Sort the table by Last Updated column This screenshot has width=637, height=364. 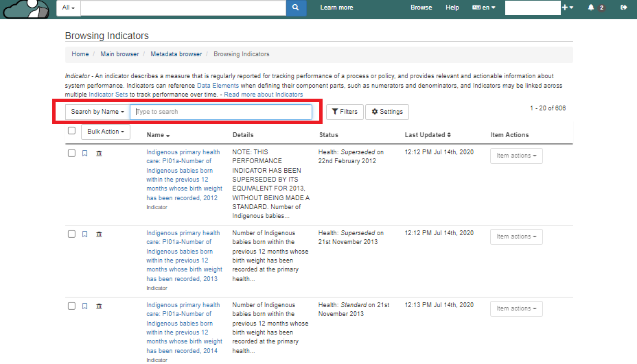click(428, 135)
